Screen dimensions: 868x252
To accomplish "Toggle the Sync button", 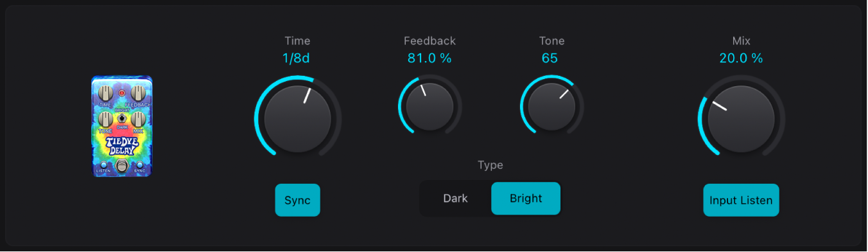I will (x=298, y=200).
